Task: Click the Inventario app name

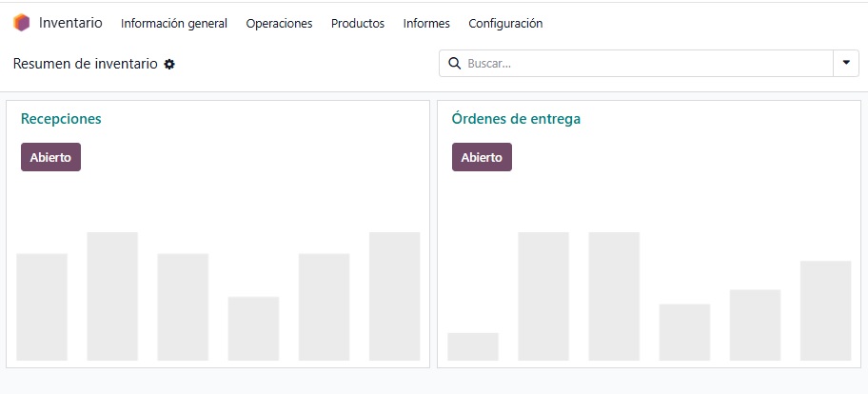Action: pos(70,23)
